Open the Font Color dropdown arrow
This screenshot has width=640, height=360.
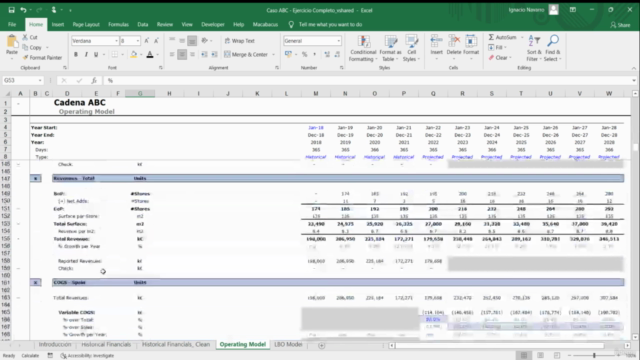pyautogui.click(x=158, y=54)
